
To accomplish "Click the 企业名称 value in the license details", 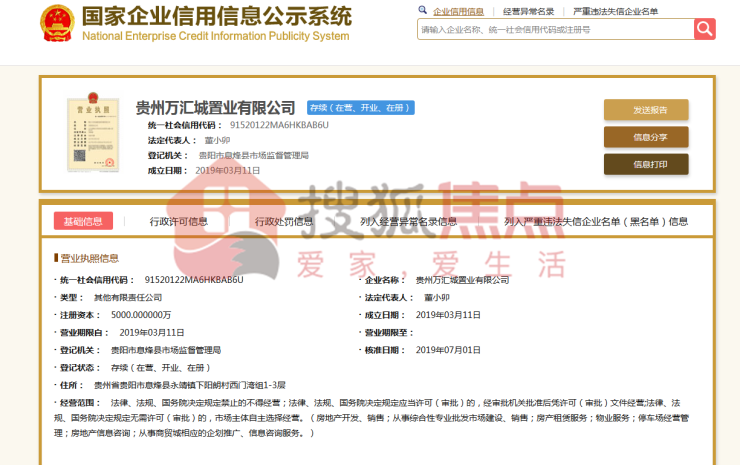I will (462, 280).
